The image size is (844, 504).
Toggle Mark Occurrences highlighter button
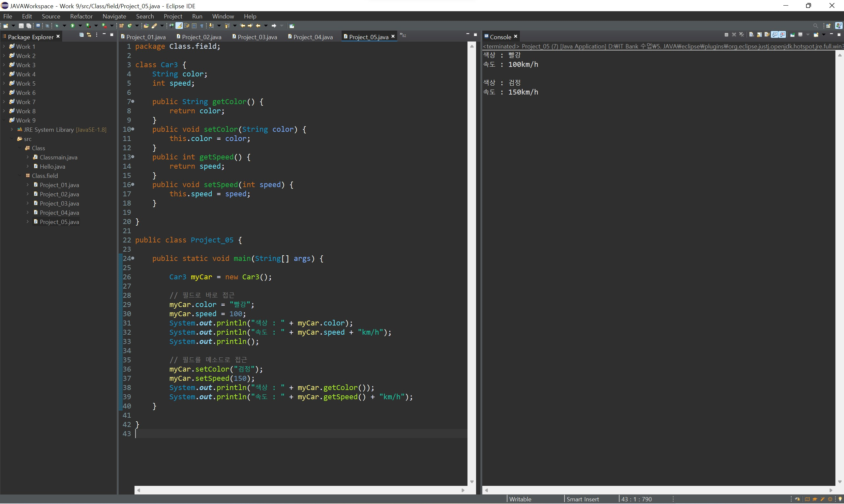(x=179, y=26)
